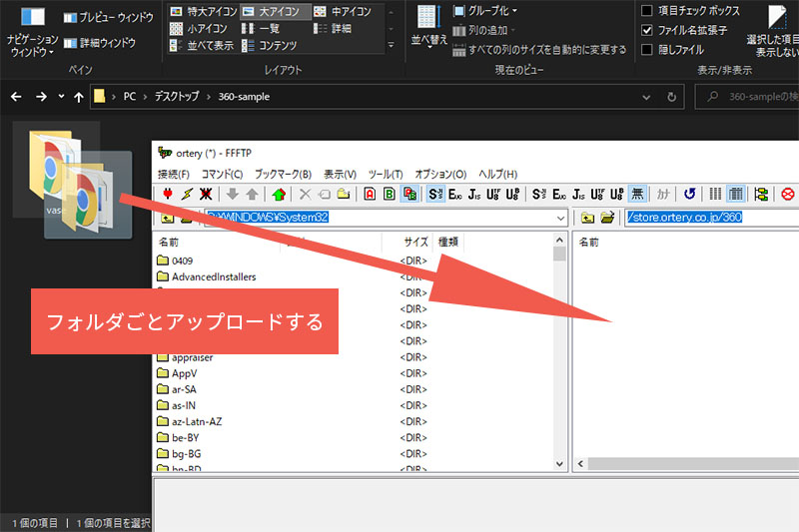Screen dimensions: 799x532
Task: Select ASCII transfer mode icon (red A)
Action: (370, 194)
